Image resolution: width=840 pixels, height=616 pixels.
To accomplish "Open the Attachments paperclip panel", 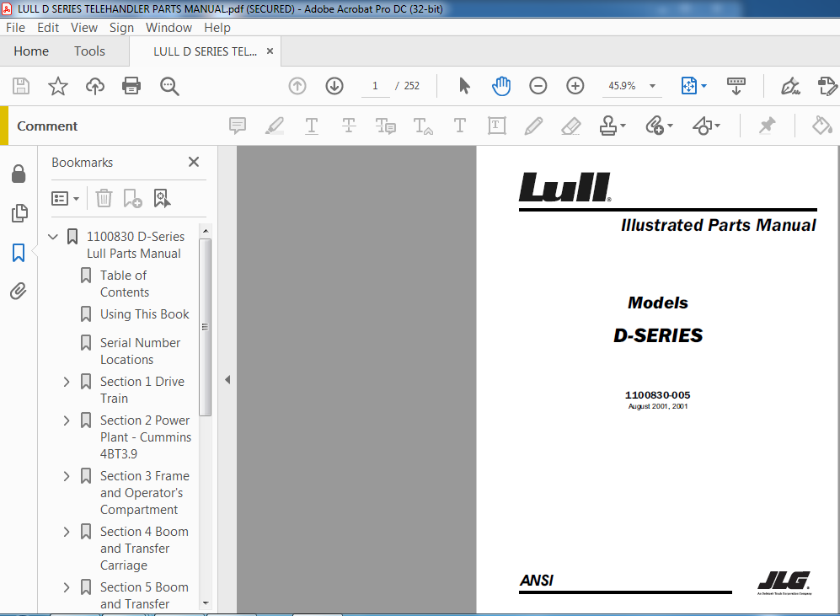I will tap(19, 292).
